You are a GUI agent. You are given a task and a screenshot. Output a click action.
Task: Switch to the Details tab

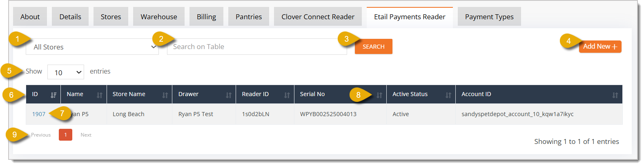pos(70,17)
